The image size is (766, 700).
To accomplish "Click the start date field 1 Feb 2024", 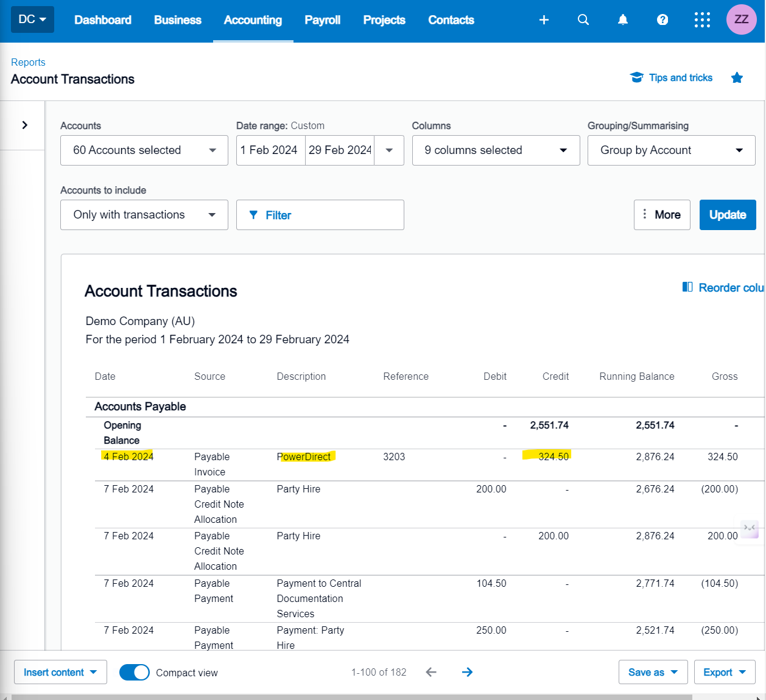I will pos(270,150).
